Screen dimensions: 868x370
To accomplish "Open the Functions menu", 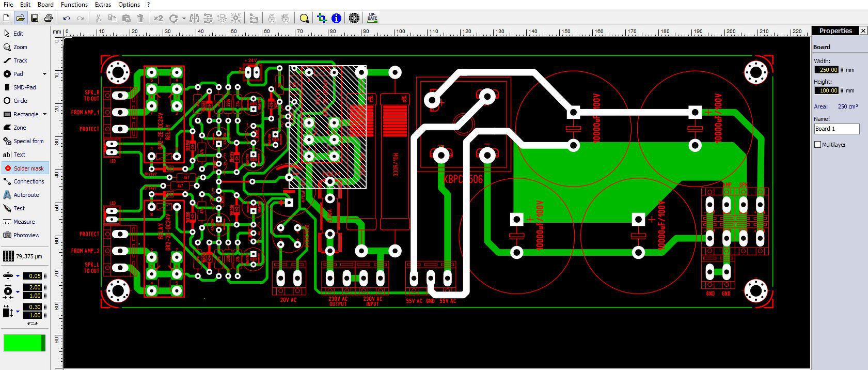I will coord(74,4).
